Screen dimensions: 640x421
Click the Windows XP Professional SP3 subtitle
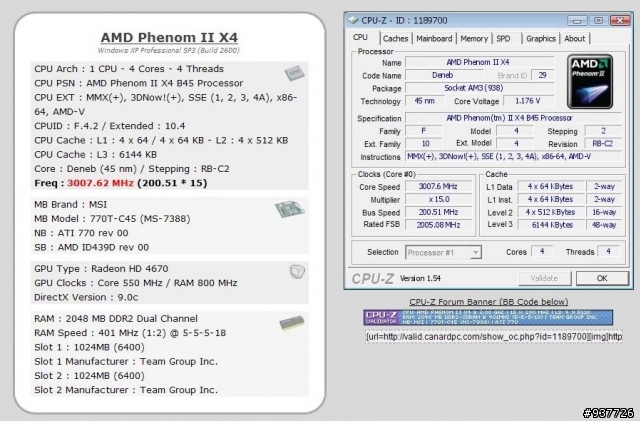click(x=169, y=51)
